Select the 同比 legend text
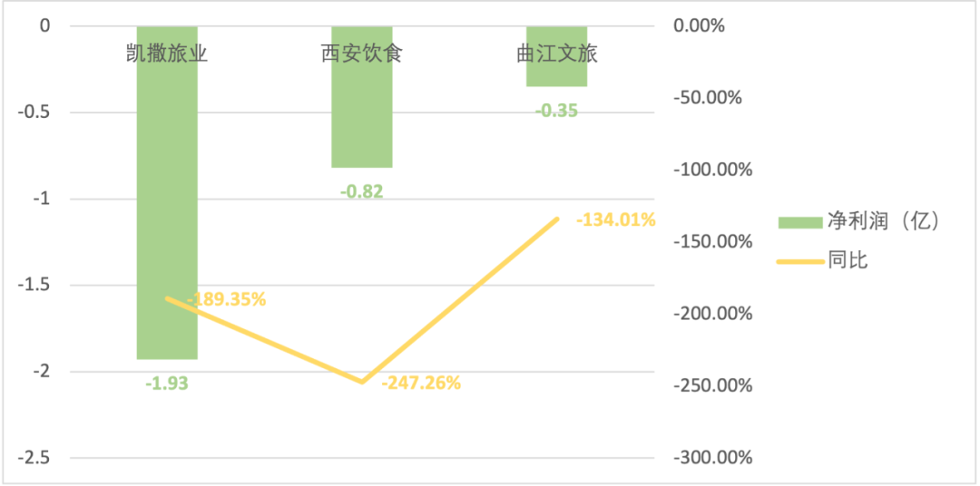 [x=848, y=261]
